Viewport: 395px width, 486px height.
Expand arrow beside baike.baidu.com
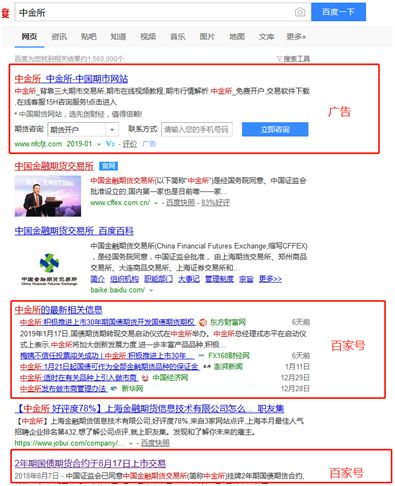coord(151,290)
